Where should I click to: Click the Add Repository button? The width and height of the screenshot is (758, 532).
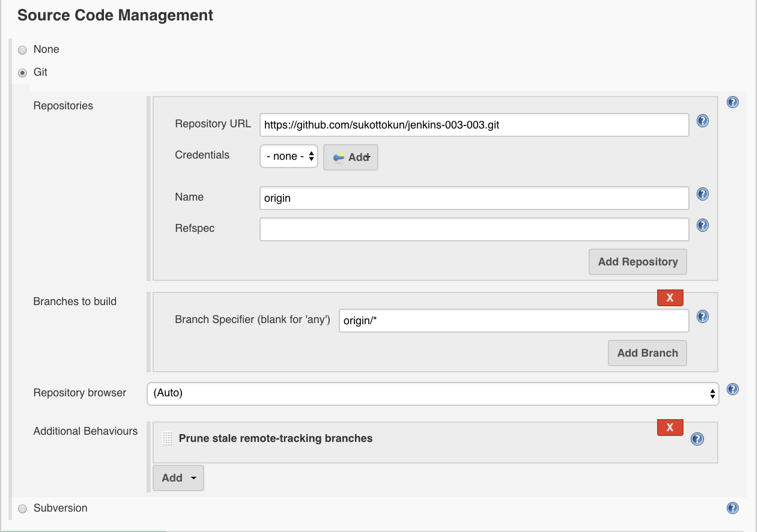637,262
